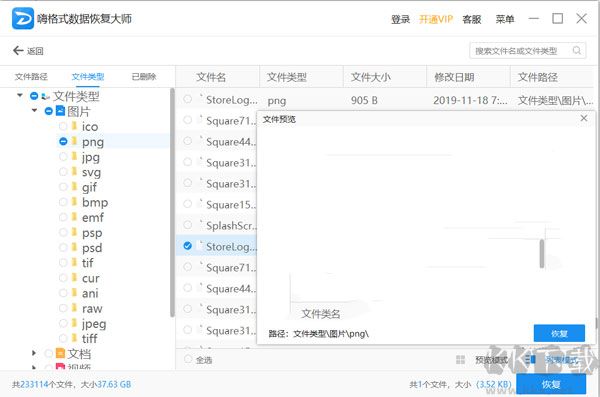
Task: Click the ani folder icon
Action: [x=75, y=293]
